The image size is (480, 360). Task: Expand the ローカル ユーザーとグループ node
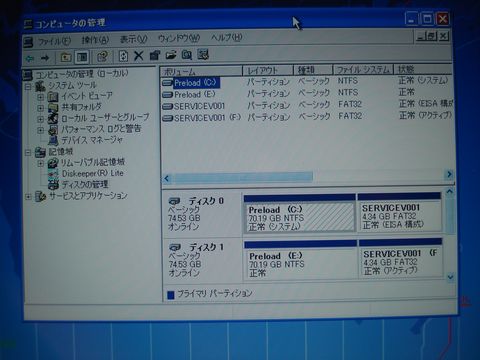point(41,119)
